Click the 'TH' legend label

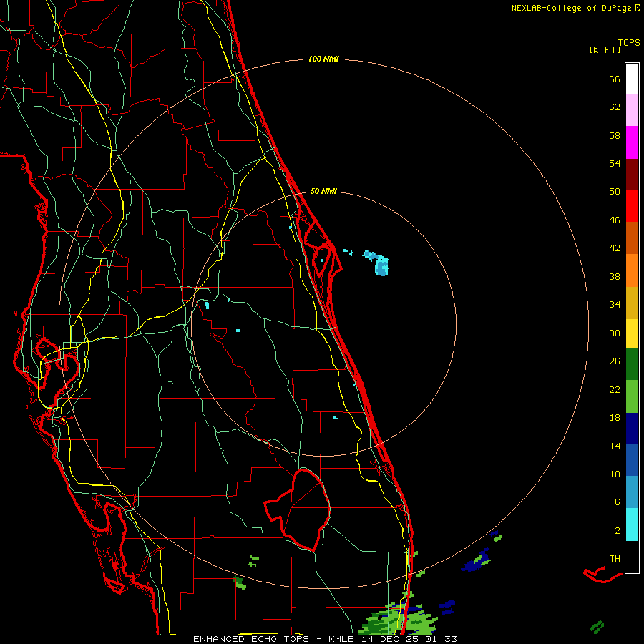tap(615, 559)
